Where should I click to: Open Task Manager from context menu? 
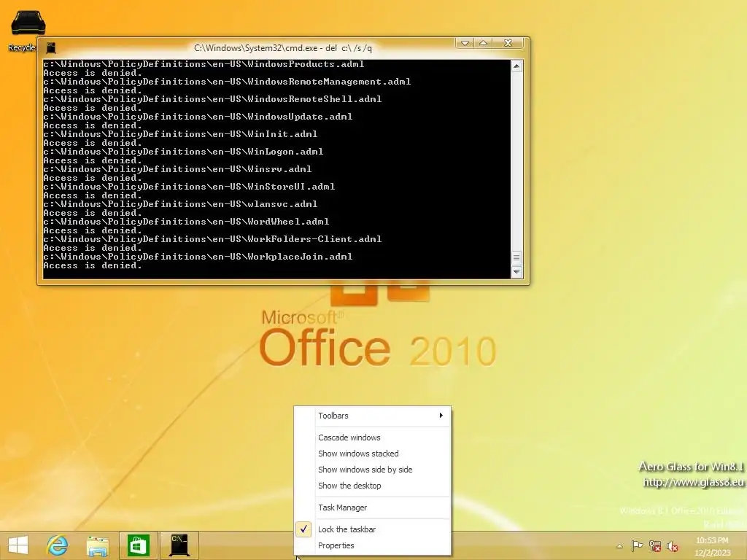373,507
